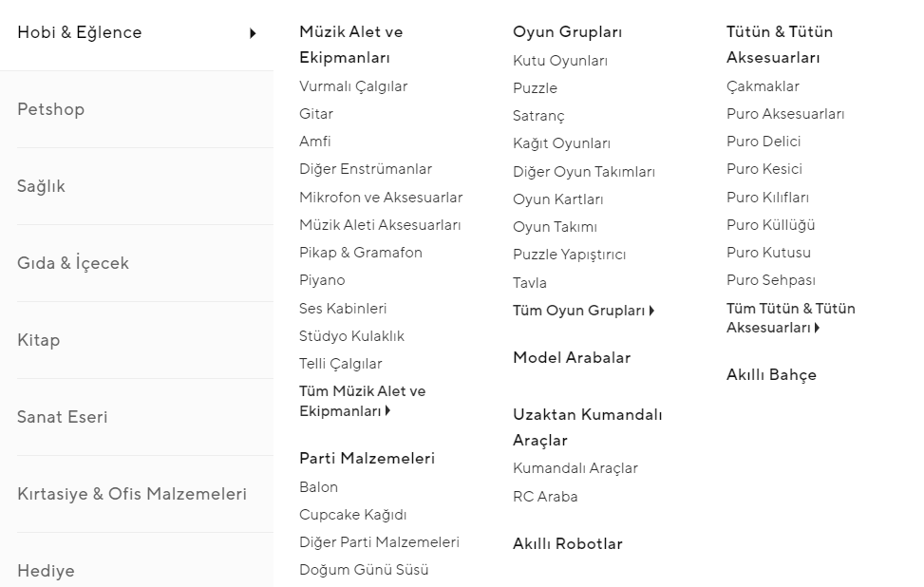Click the Puro Küllüğü link

pos(770,225)
